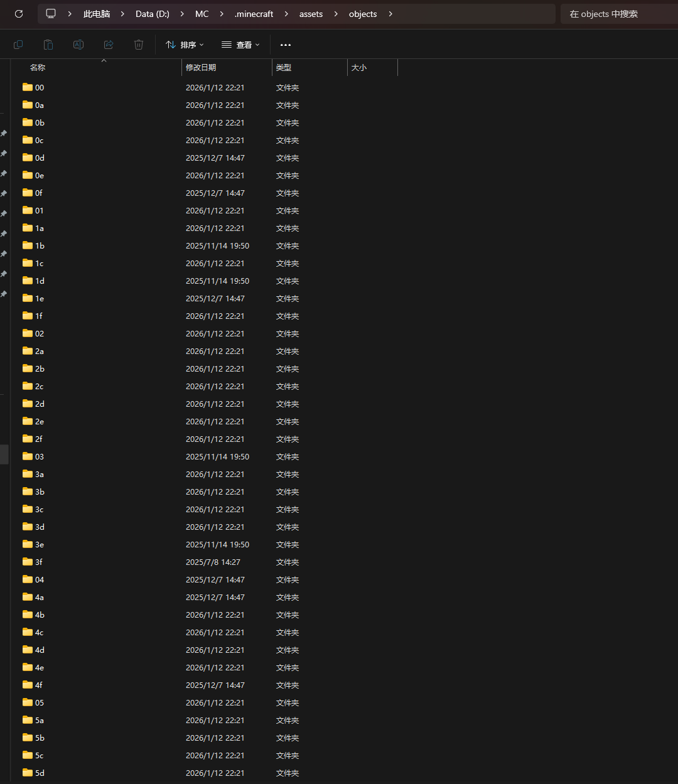Click the Copy icon in toolbar
The width and height of the screenshot is (678, 784).
(x=18, y=45)
